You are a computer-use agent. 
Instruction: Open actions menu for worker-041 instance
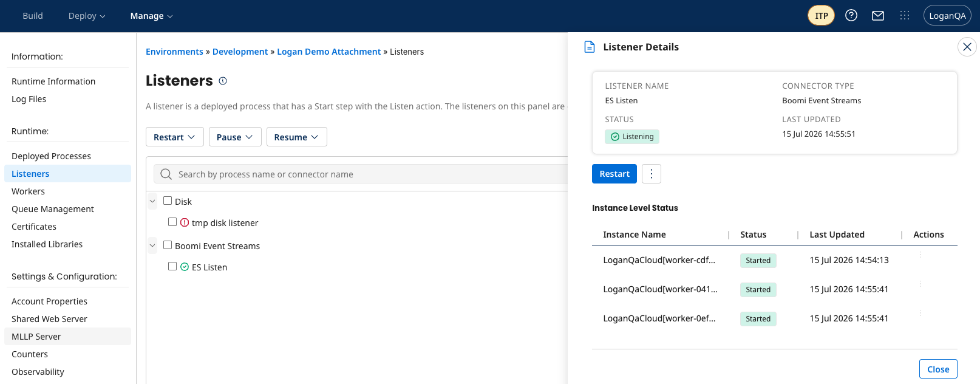tap(920, 284)
